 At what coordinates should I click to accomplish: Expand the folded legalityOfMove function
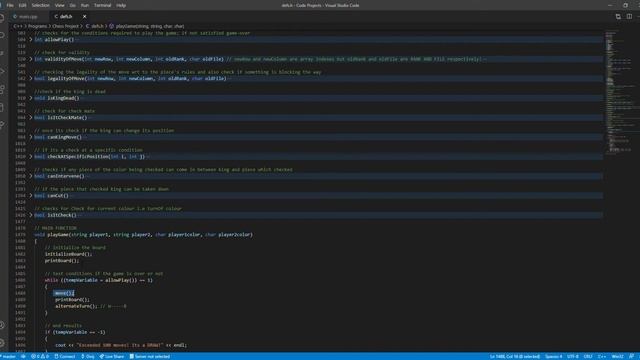31,78
